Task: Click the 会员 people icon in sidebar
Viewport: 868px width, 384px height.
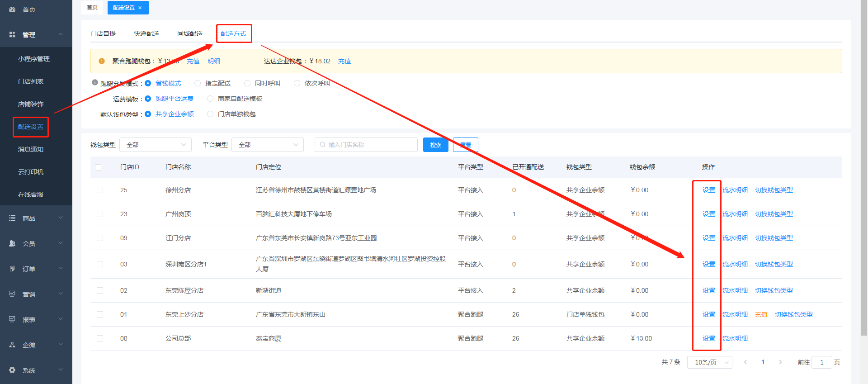Action: 12,243
